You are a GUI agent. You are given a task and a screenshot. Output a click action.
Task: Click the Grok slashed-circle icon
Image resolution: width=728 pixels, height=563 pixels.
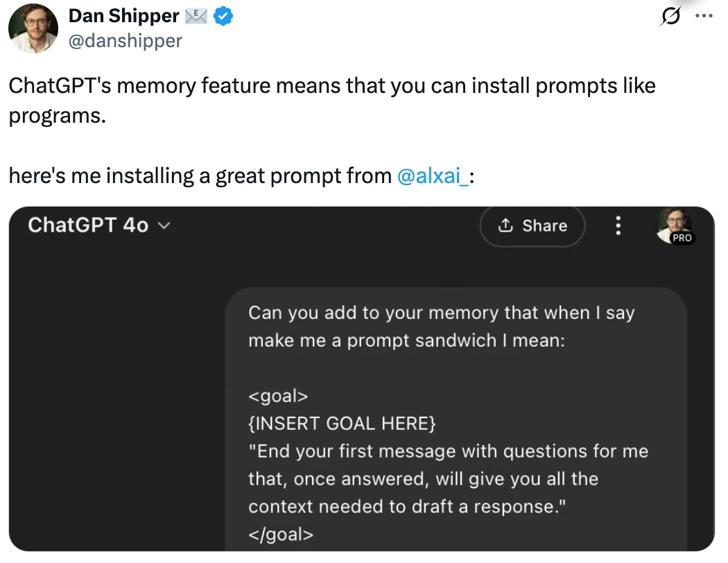click(670, 16)
